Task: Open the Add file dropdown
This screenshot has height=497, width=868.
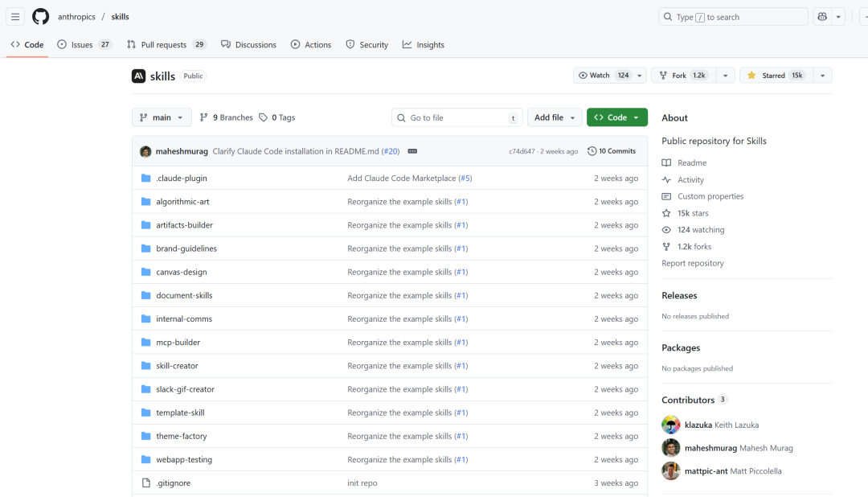Action: (555, 117)
